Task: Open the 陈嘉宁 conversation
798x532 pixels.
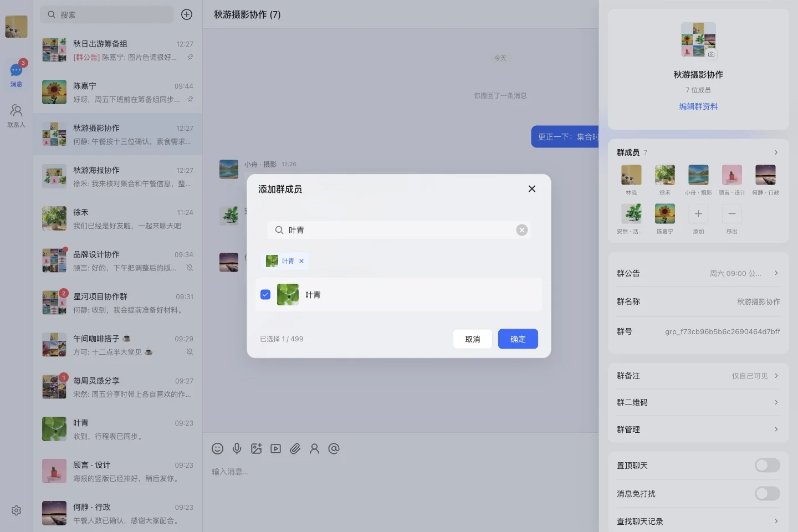Action: 117,92
